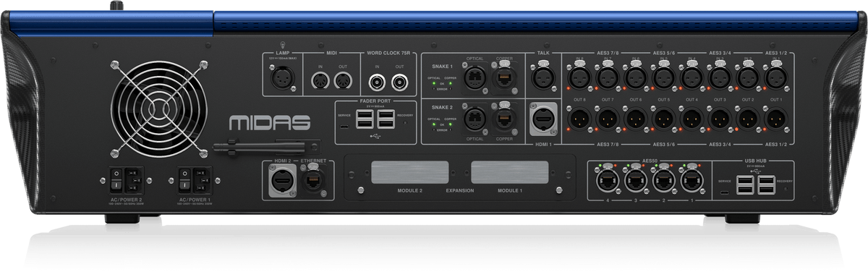The height and width of the screenshot is (272, 868).
Task: Click the Fader Port USB socket block
Action: pyautogui.click(x=375, y=119)
